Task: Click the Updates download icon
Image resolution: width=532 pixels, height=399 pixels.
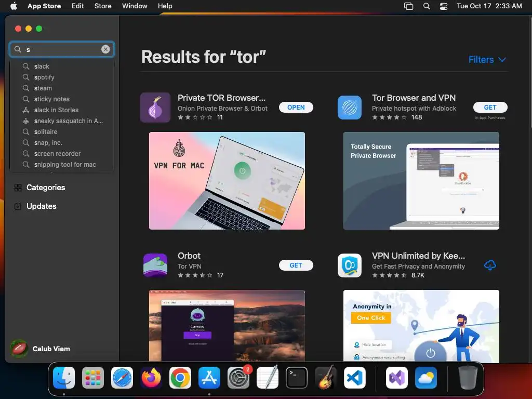Action: tap(18, 206)
